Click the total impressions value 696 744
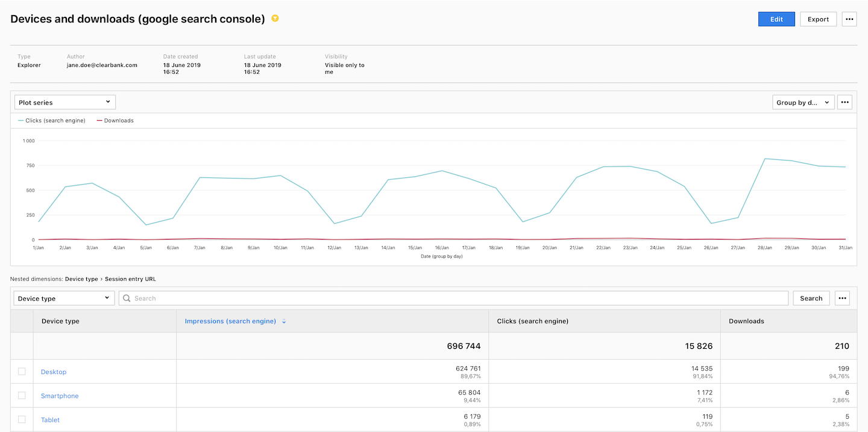The height and width of the screenshot is (432, 868). (464, 346)
